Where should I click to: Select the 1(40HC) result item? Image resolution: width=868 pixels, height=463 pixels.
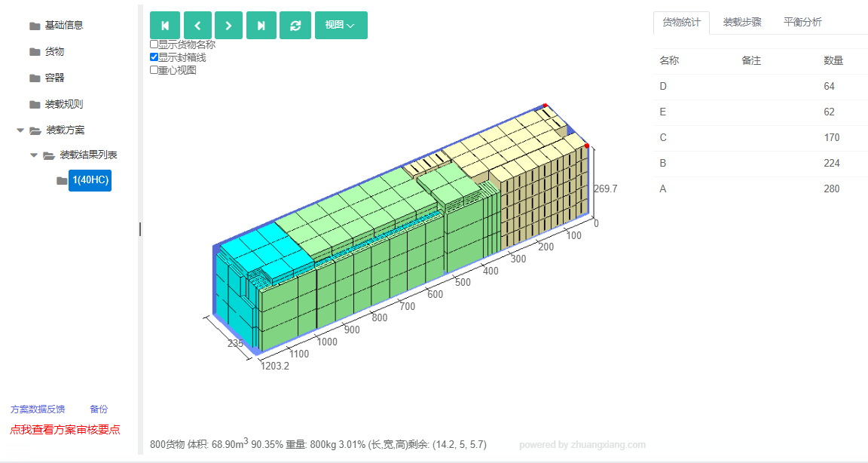[x=90, y=180]
